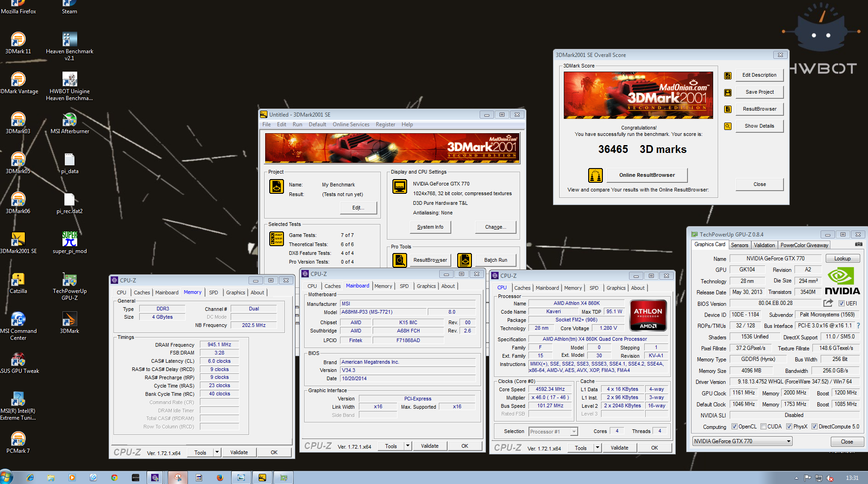Open the Register menu in 3DMark2001 SE
868x484 pixels.
(x=385, y=124)
